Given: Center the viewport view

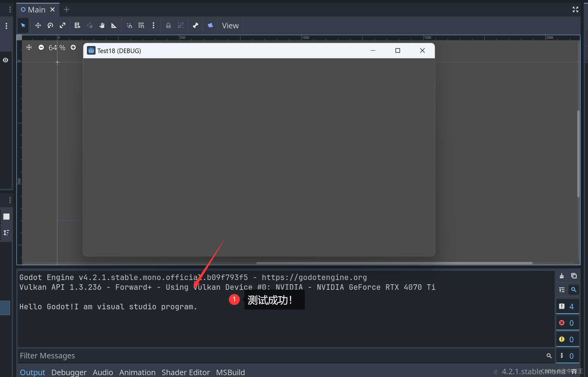Looking at the screenshot, I should click(29, 48).
